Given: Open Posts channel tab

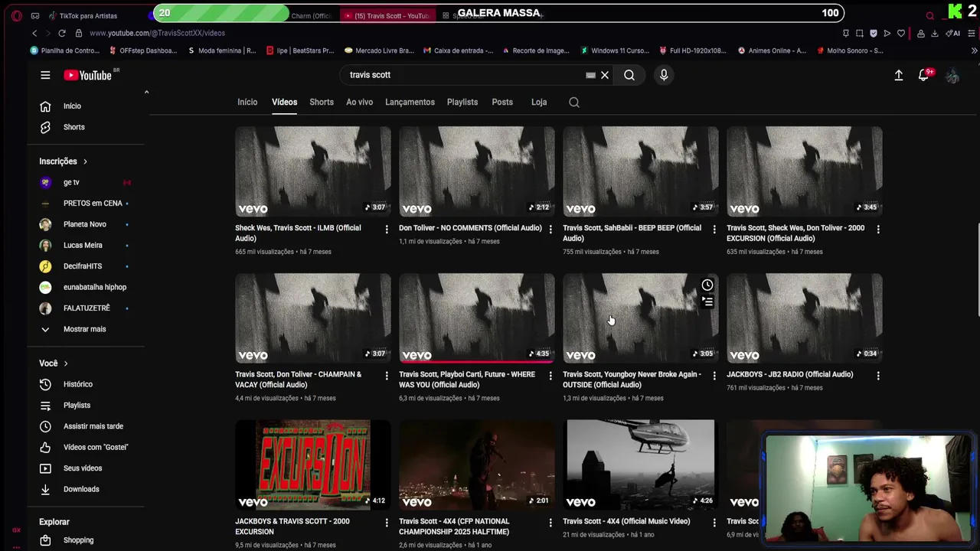Looking at the screenshot, I should 502,103.
